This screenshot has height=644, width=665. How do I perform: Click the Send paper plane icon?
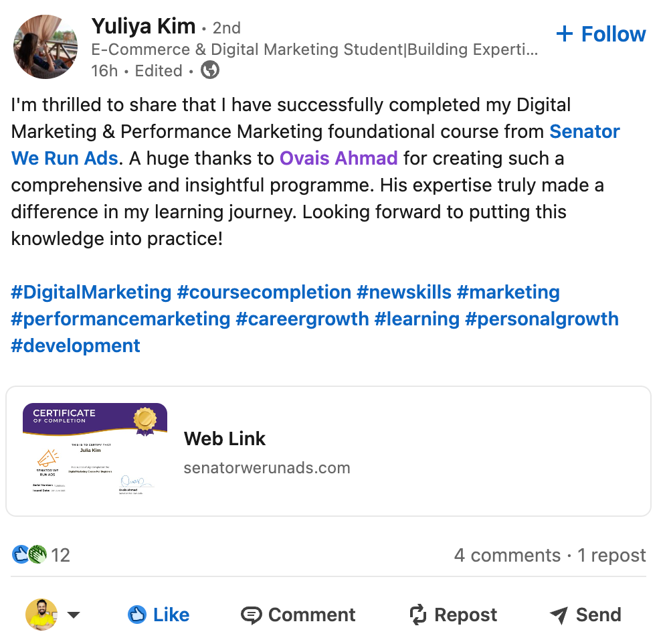(x=559, y=615)
